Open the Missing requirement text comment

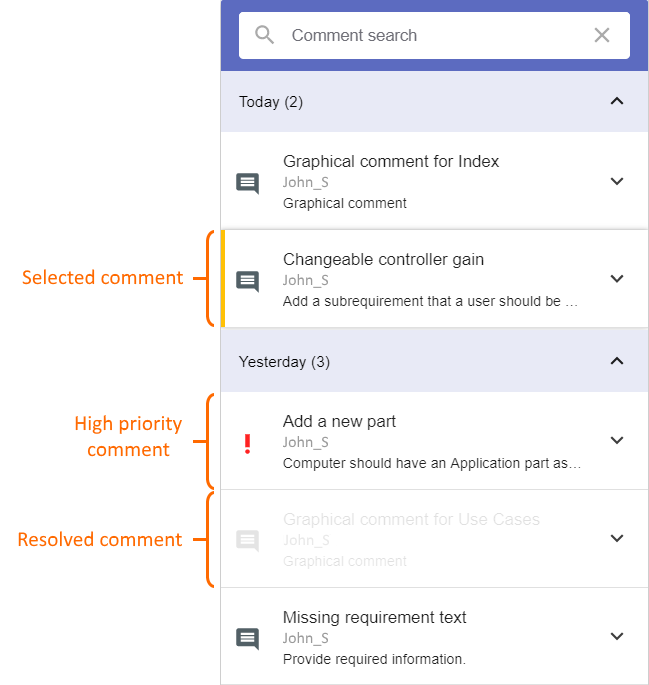(x=374, y=617)
